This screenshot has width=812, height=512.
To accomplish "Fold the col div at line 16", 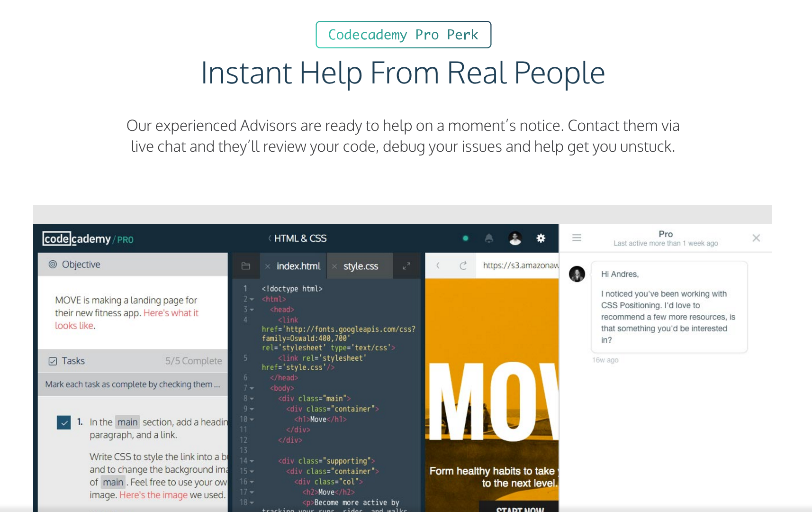I will pos(252,482).
